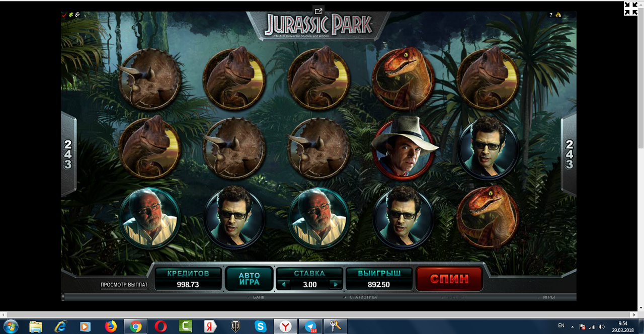This screenshot has height=334, width=644.
Task: Open the ПРОСМОТР ВЫПЛАТ paytable link
Action: click(124, 285)
